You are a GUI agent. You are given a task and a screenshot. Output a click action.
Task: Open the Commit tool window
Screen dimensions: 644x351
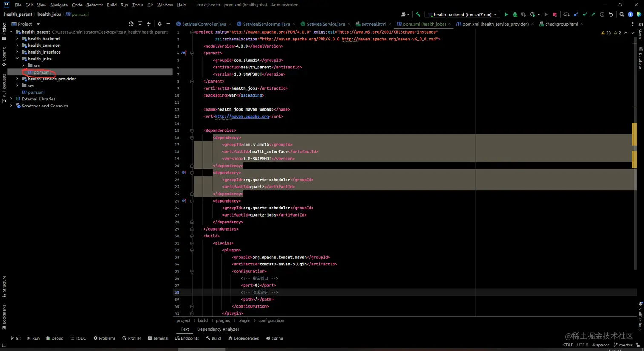pos(4,56)
